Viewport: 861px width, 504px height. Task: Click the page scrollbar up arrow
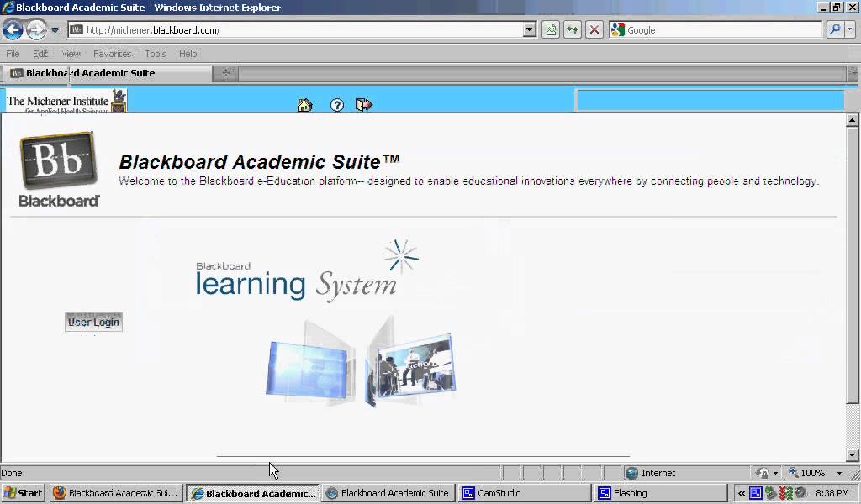point(852,120)
